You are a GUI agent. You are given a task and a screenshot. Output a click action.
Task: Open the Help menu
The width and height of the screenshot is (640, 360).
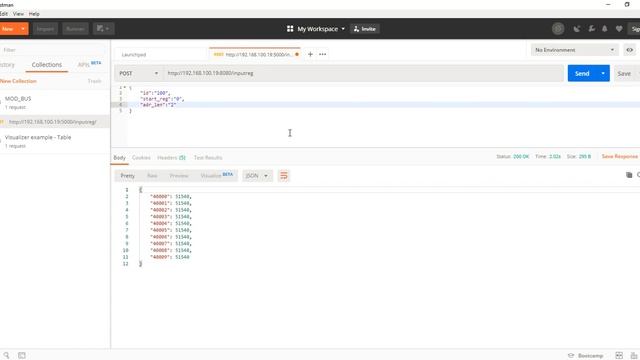tap(34, 13)
